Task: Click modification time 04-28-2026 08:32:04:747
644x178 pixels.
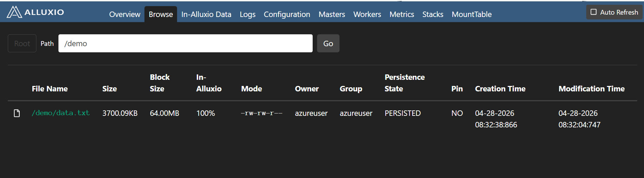Action: [579, 119]
